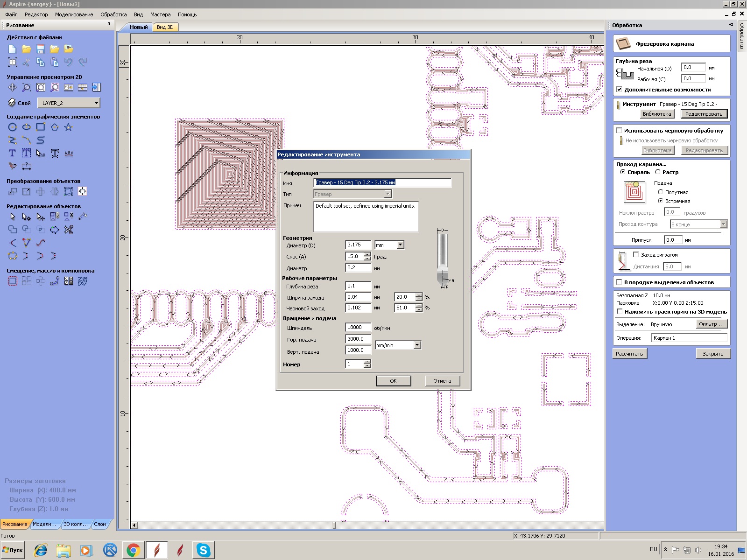Adjust the Номер tool number spinner
Screen dimensions: 747x560
[x=367, y=364]
